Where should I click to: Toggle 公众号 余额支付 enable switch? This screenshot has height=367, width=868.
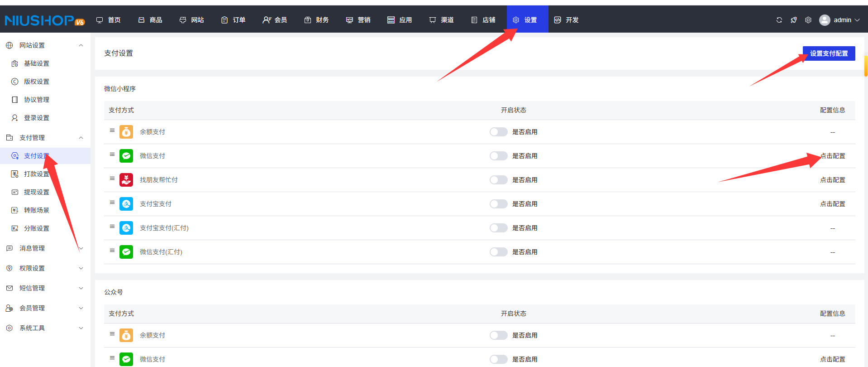[x=498, y=335]
